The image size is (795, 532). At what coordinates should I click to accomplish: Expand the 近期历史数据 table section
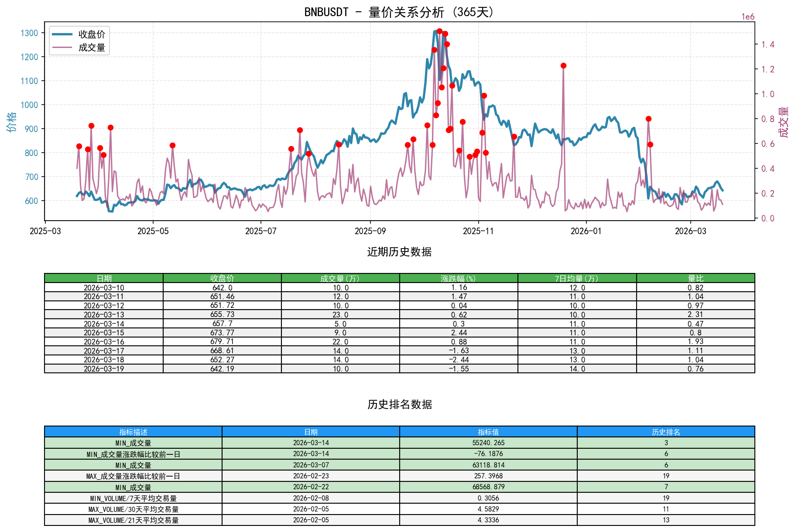click(398, 251)
